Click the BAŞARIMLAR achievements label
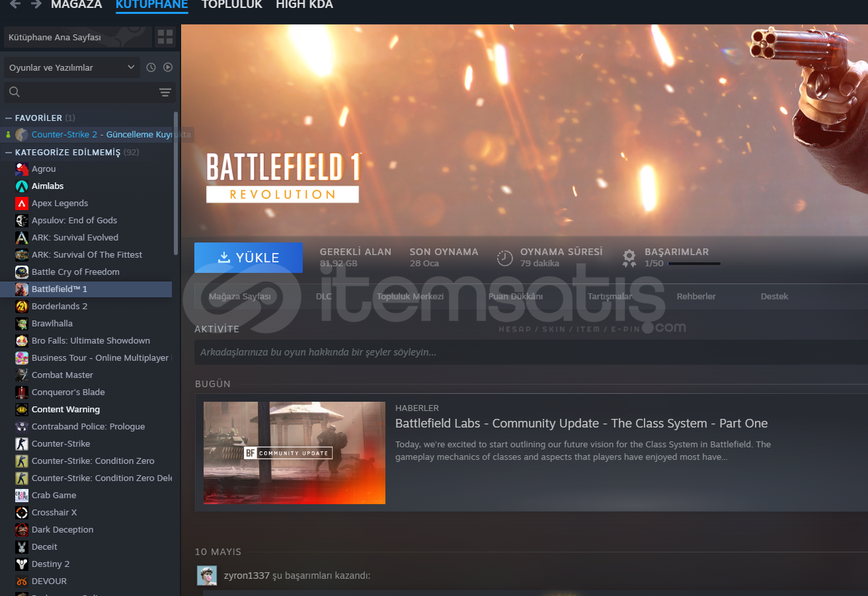The image size is (868, 596). (x=676, y=252)
